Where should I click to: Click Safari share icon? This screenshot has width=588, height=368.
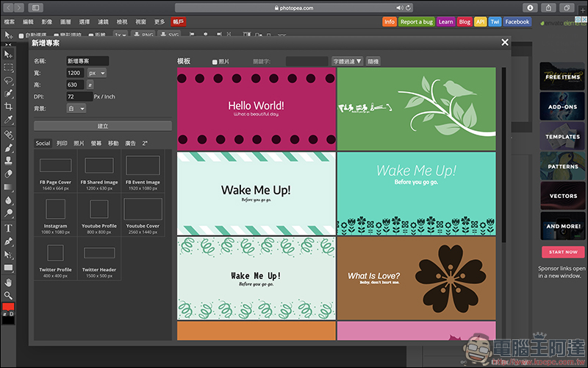click(x=548, y=7)
